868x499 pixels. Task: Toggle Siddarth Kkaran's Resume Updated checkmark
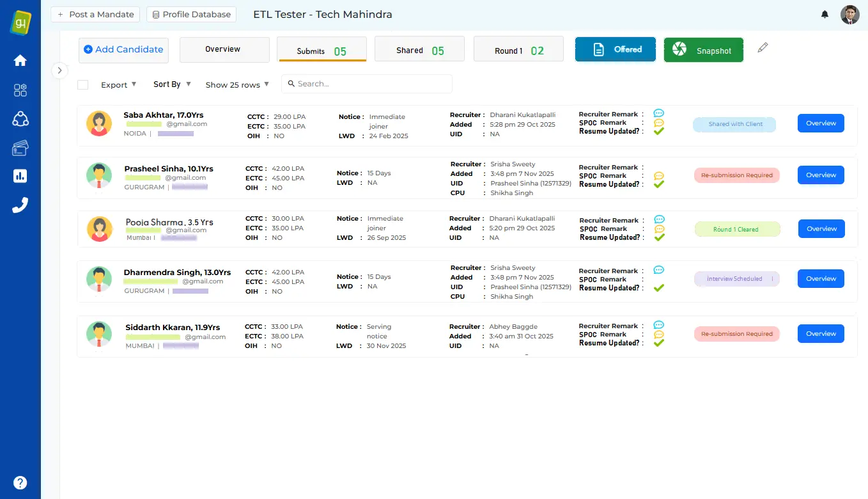click(658, 343)
